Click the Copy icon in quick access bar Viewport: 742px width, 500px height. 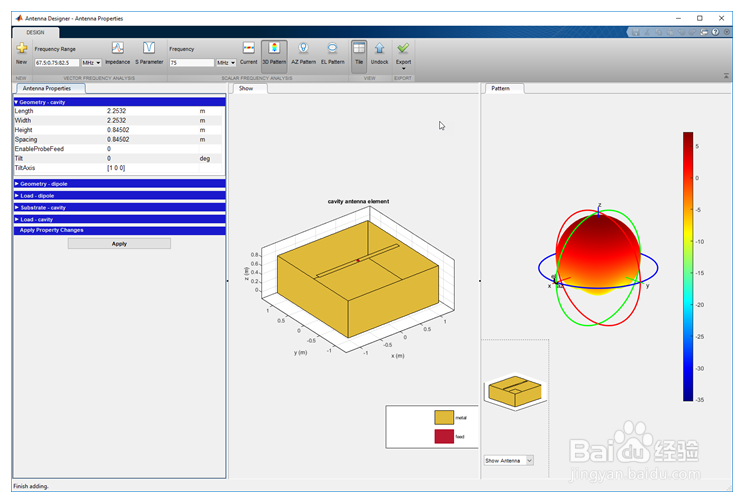coord(658,32)
